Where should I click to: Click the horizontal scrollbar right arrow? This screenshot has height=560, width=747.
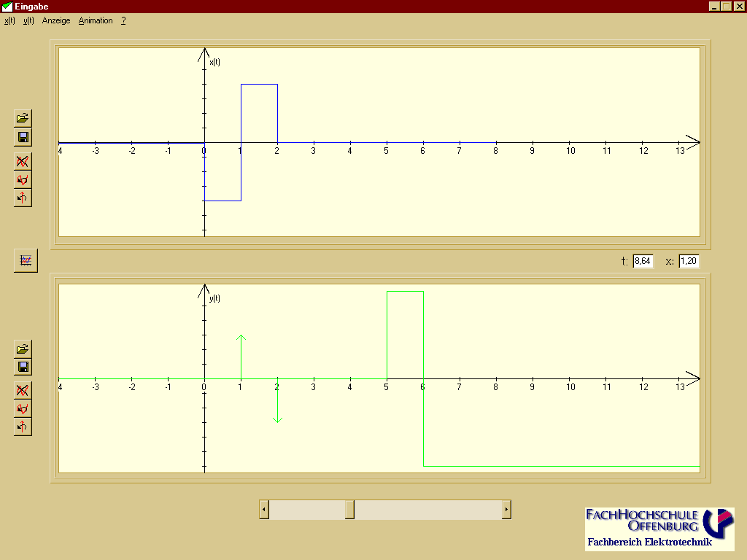pos(506,510)
